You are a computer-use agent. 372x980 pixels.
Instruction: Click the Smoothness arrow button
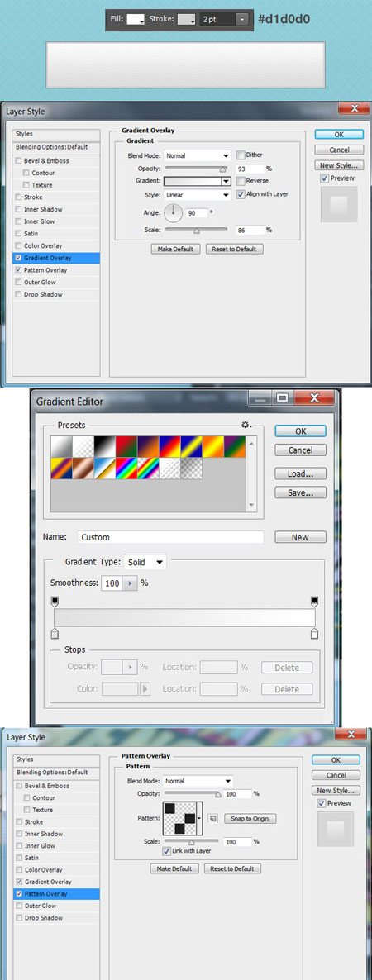pyautogui.click(x=130, y=583)
